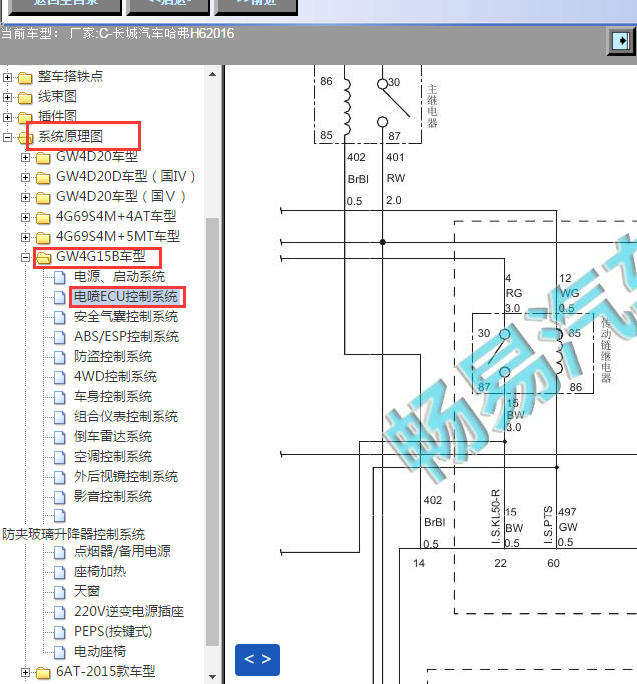
Task: Click folder icon beside GW4D20D车型（国IV）
Action: (43, 178)
